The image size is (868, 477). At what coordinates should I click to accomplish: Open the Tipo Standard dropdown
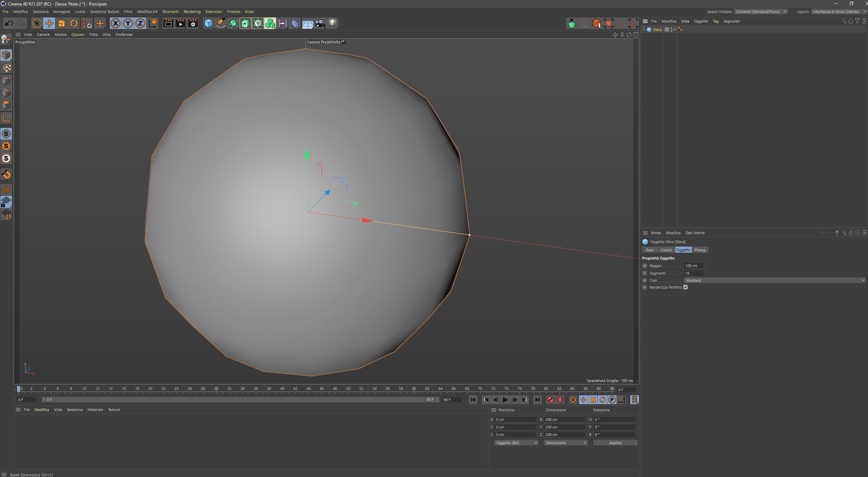pos(775,280)
